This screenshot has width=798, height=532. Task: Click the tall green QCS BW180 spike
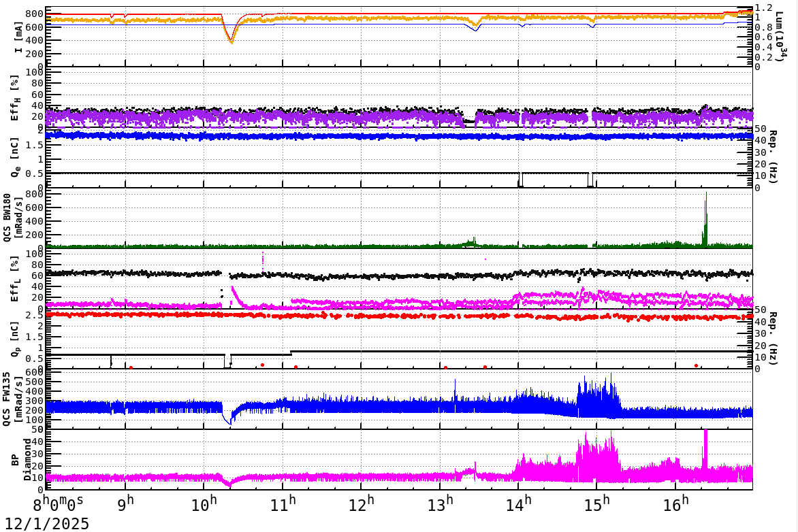tap(706, 218)
